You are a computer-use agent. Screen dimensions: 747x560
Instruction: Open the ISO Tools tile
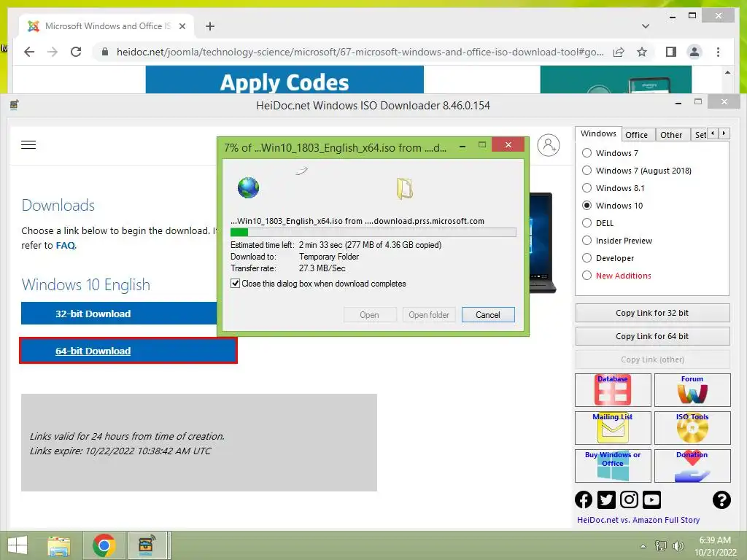[692, 427]
